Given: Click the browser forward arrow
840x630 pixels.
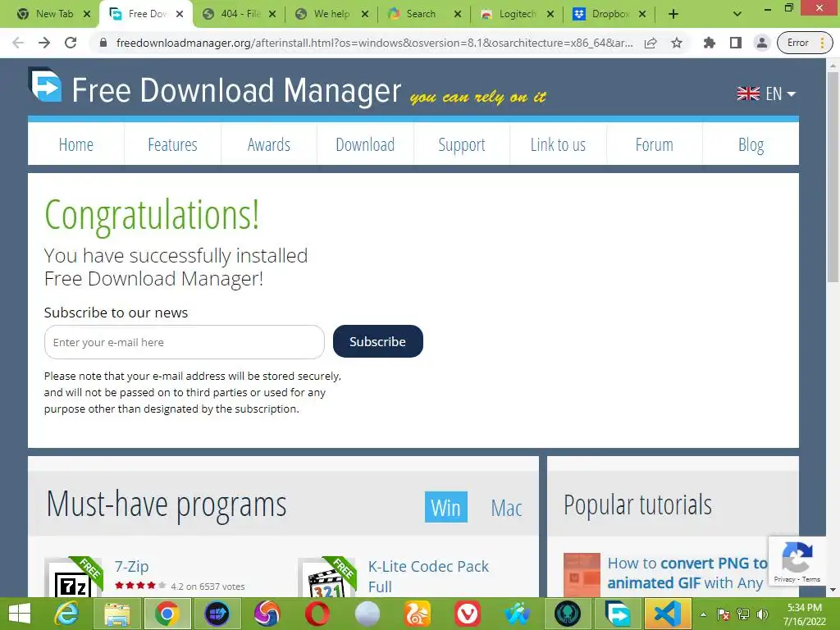Looking at the screenshot, I should tap(44, 43).
